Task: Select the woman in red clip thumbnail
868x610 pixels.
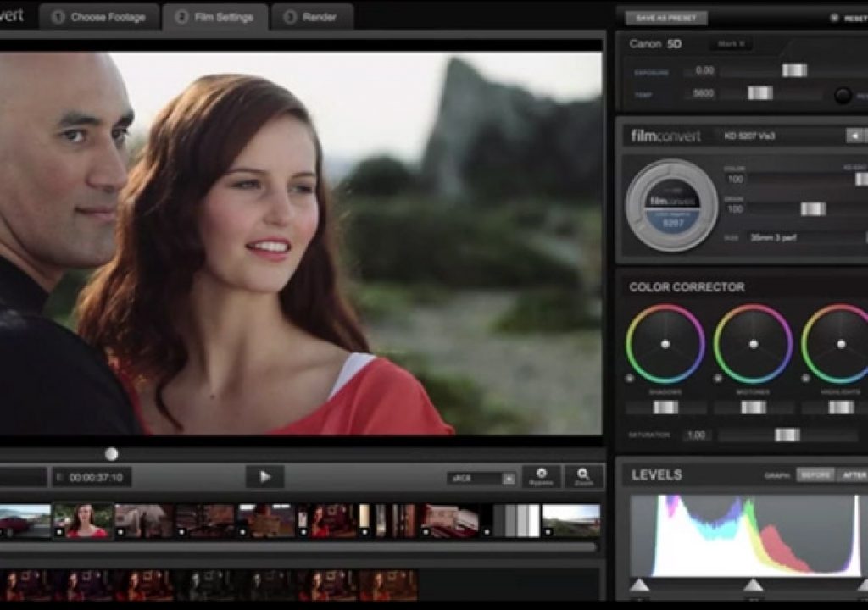Action: point(83,521)
